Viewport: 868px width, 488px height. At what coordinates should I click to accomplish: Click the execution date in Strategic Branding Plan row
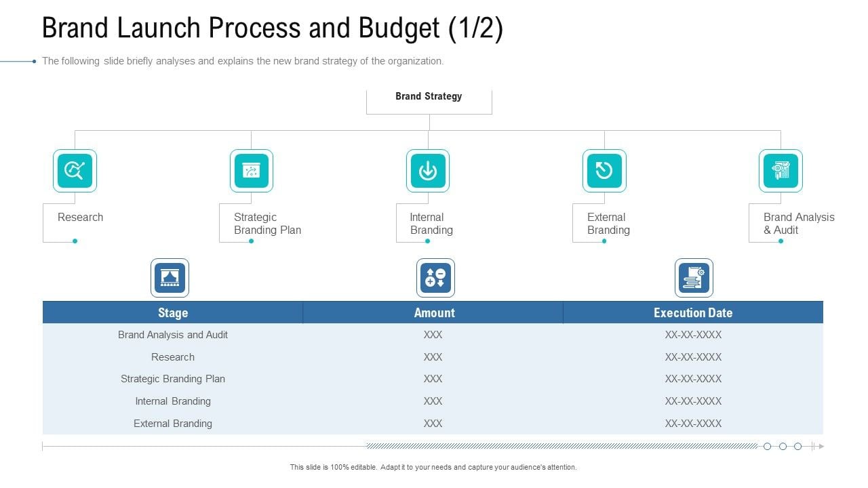coord(693,379)
